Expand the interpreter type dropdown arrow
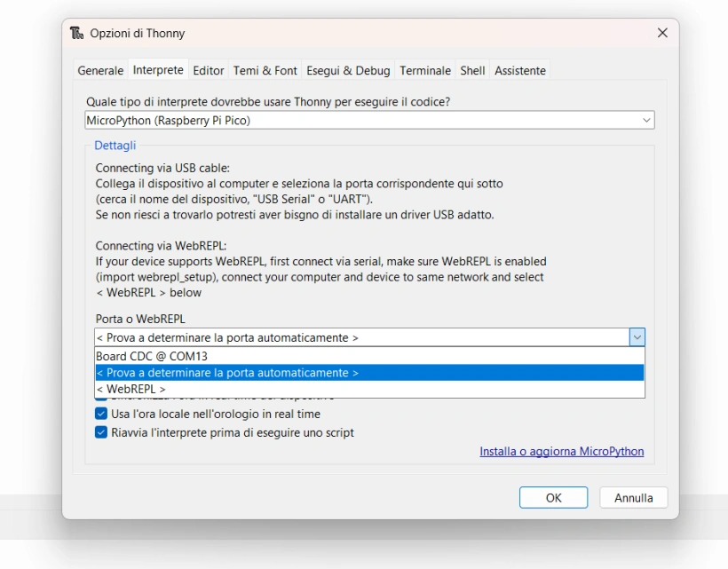Image resolution: width=728 pixels, height=569 pixels. click(x=646, y=120)
